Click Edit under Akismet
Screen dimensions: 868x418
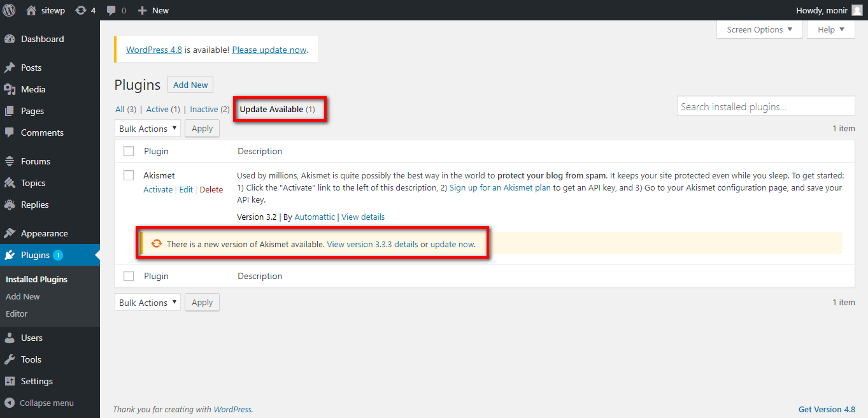pos(186,189)
